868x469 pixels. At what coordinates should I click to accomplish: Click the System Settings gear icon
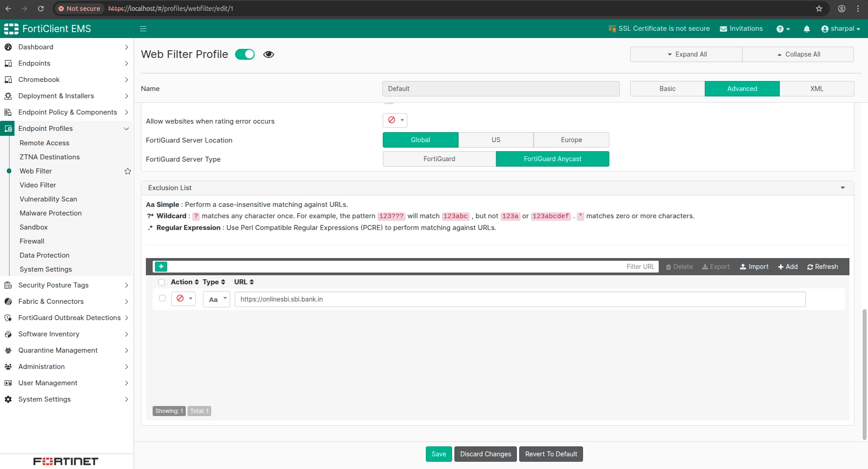click(x=8, y=399)
